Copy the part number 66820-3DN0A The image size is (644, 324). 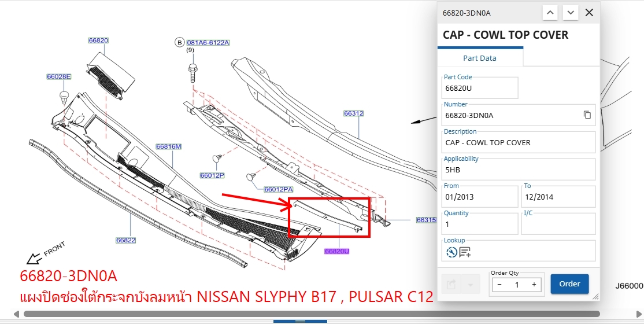587,115
